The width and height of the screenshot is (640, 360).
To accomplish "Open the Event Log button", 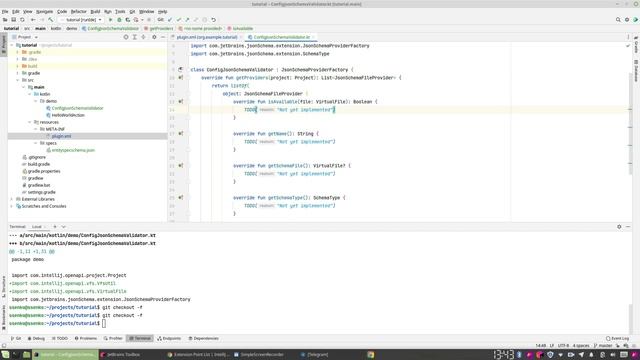I will [618, 338].
